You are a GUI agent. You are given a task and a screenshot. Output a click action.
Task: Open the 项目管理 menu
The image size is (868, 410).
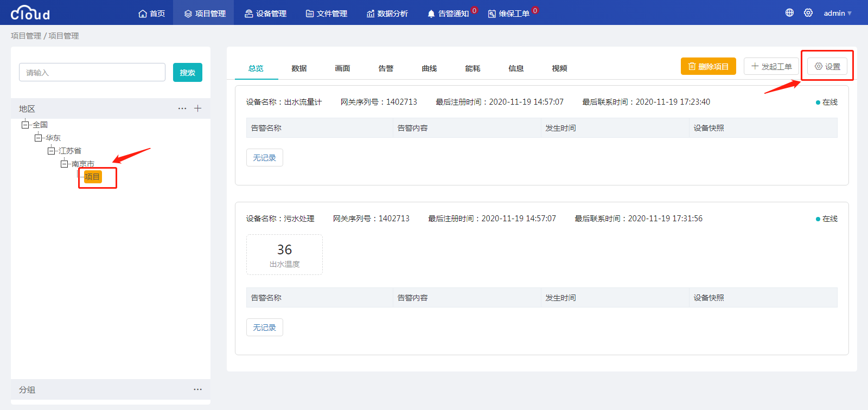click(205, 13)
